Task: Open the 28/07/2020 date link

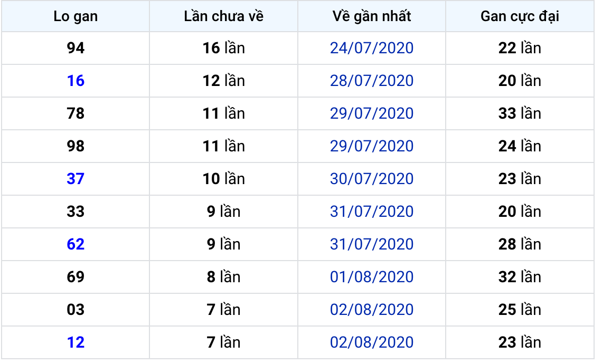Action: pyautogui.click(x=372, y=81)
